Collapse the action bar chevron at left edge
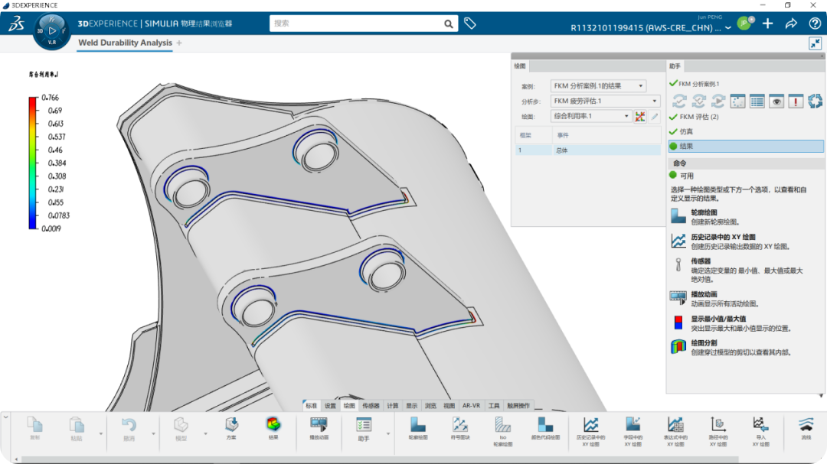This screenshot has width=827, height=465. click(x=6, y=417)
